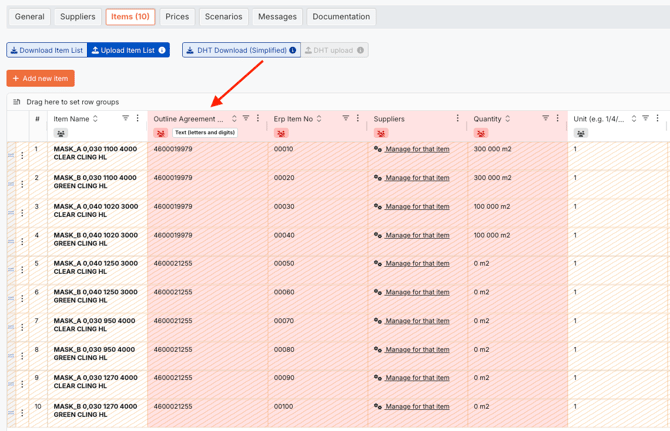Sort by the Item Name column arrows

click(96, 119)
